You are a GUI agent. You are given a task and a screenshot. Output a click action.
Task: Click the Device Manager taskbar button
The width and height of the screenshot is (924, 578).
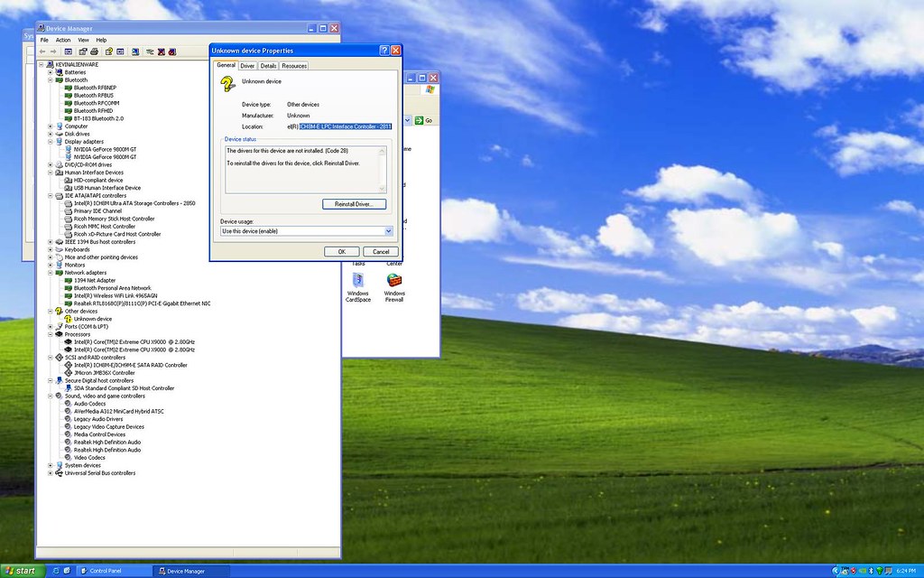tap(191, 571)
